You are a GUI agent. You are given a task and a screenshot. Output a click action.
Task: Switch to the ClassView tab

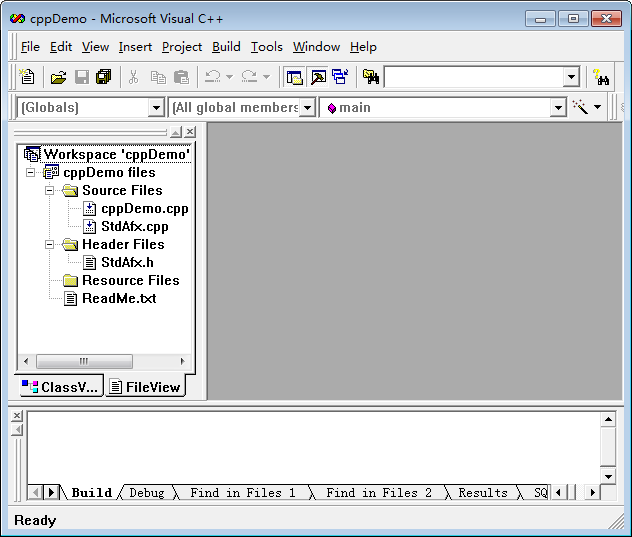click(x=61, y=387)
